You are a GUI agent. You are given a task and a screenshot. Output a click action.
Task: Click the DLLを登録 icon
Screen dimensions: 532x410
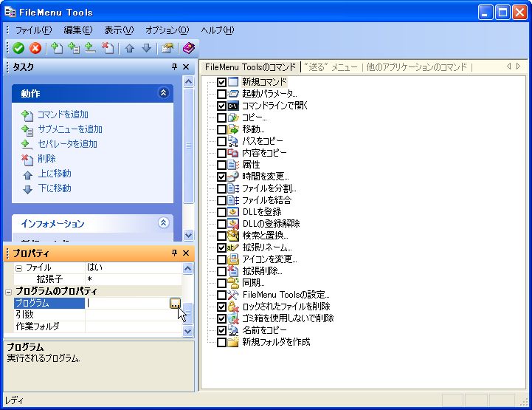coord(232,212)
